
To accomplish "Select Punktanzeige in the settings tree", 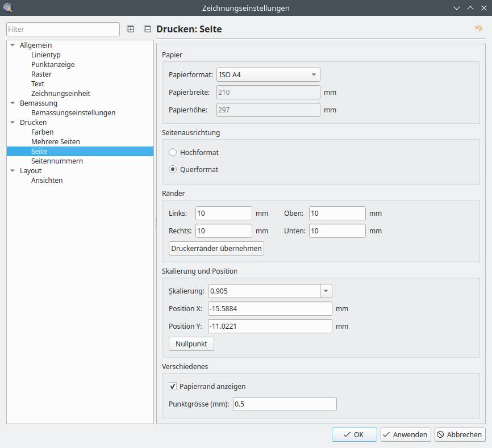I will click(53, 65).
